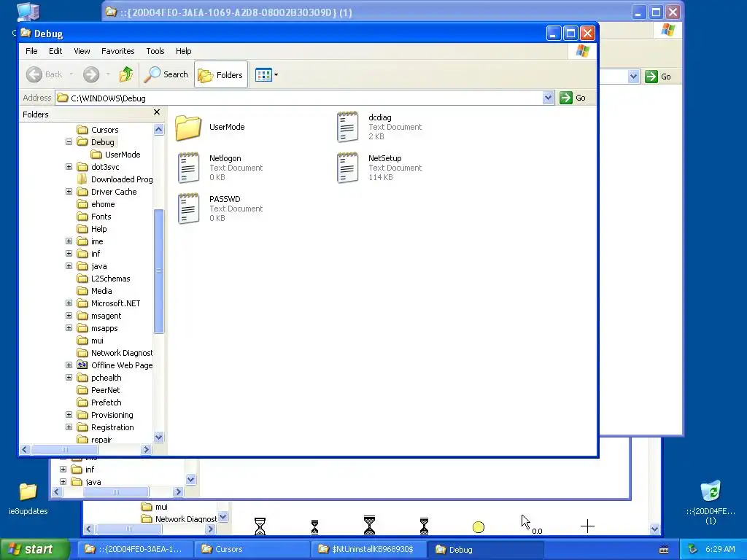This screenshot has height=560, width=747.
Task: Expand the pchealth folder node
Action: pos(69,377)
